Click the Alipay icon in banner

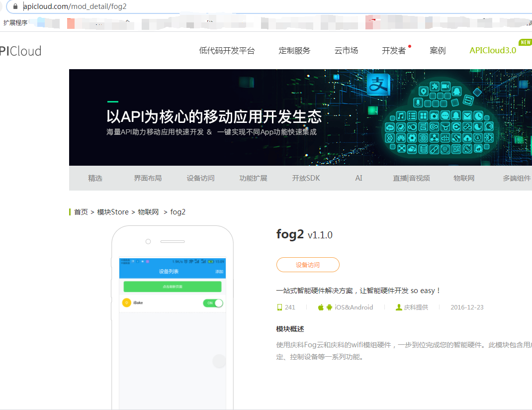click(x=378, y=84)
